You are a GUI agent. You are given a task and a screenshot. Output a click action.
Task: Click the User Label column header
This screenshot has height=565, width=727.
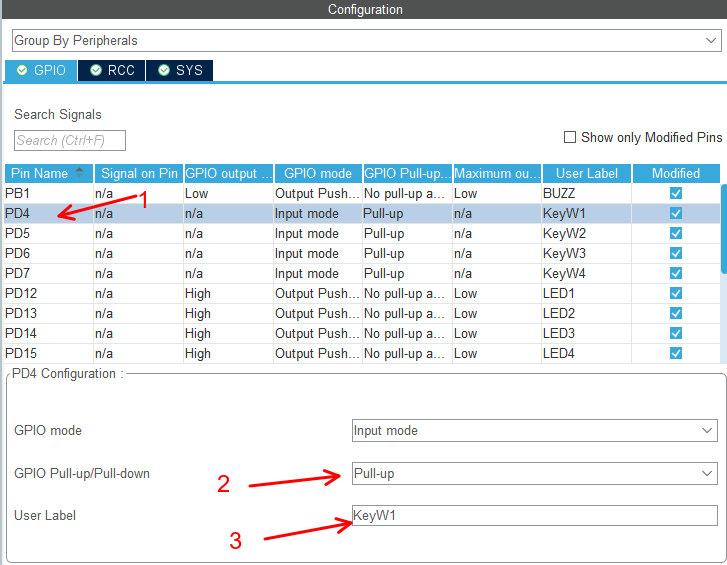pos(587,173)
